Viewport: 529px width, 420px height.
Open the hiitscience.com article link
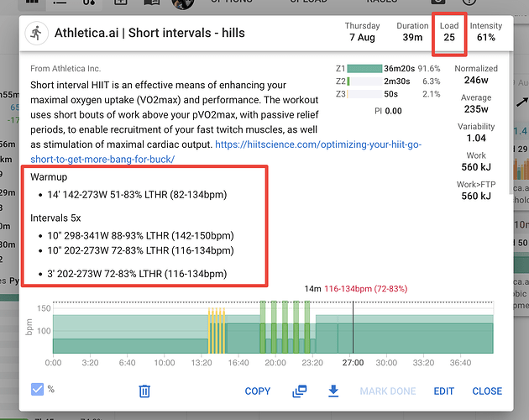click(318, 144)
